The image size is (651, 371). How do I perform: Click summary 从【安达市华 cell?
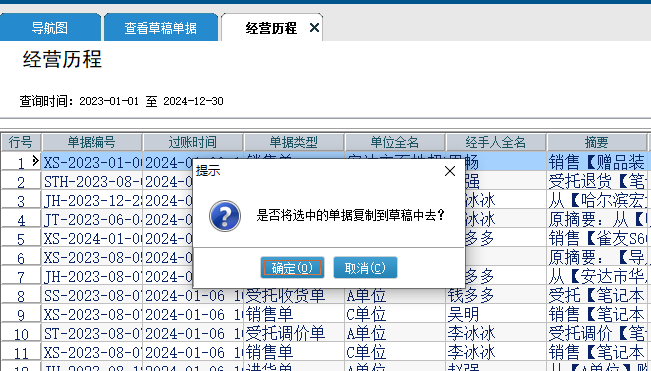point(597,276)
